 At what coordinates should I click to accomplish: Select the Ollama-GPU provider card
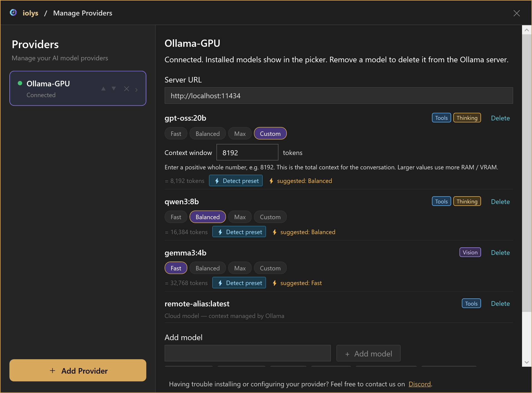click(x=78, y=88)
